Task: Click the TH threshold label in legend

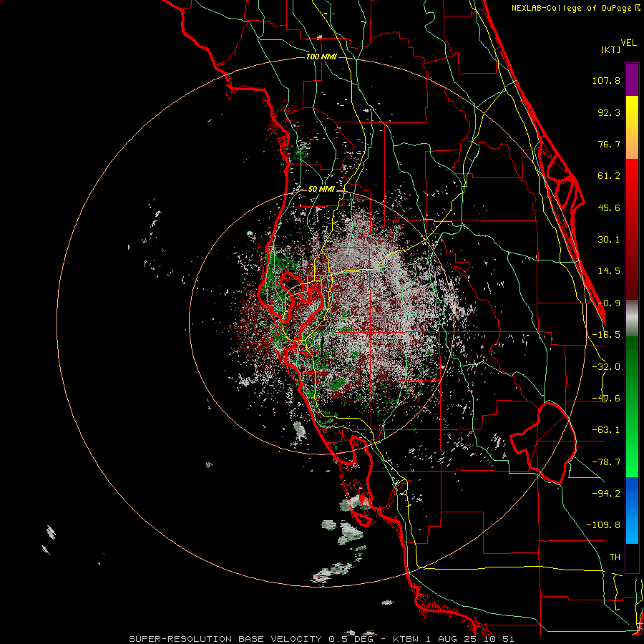Action: click(615, 557)
